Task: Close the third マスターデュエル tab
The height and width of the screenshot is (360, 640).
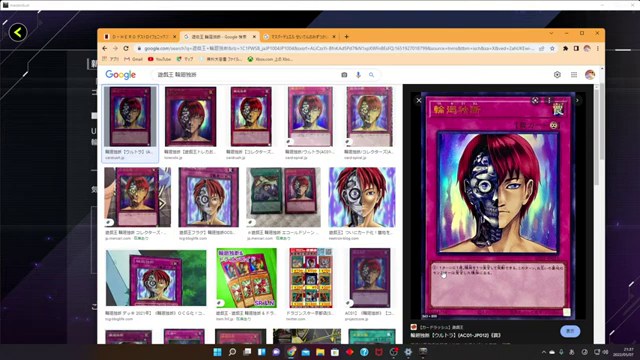Action: click(x=334, y=37)
